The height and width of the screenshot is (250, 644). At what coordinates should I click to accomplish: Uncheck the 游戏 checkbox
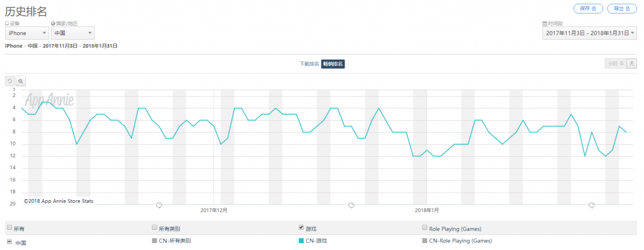301,227
